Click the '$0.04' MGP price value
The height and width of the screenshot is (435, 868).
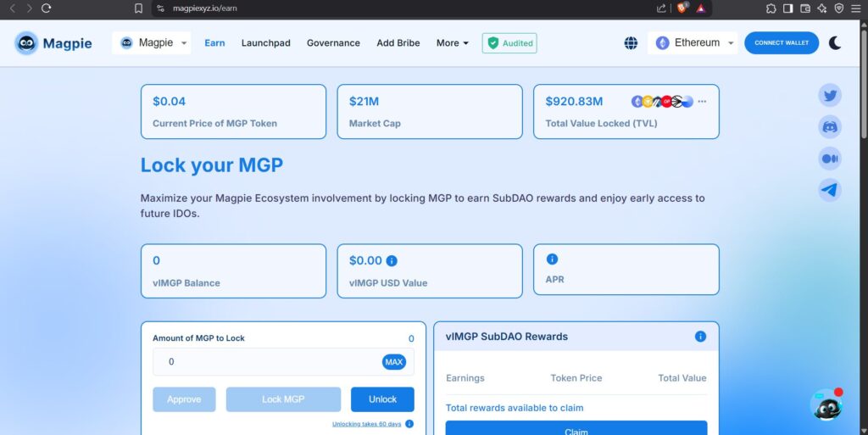169,101
